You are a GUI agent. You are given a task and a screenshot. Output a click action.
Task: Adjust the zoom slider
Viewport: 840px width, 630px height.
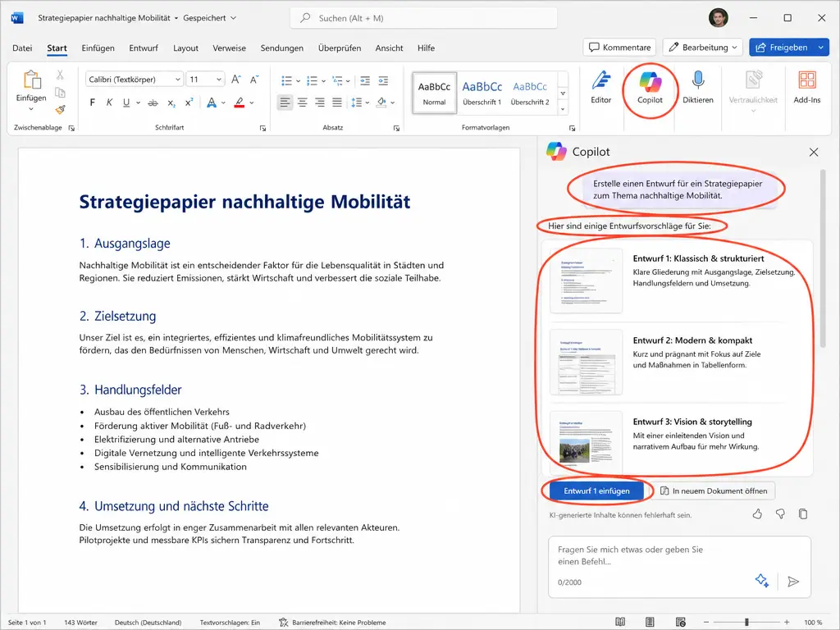pos(746,622)
